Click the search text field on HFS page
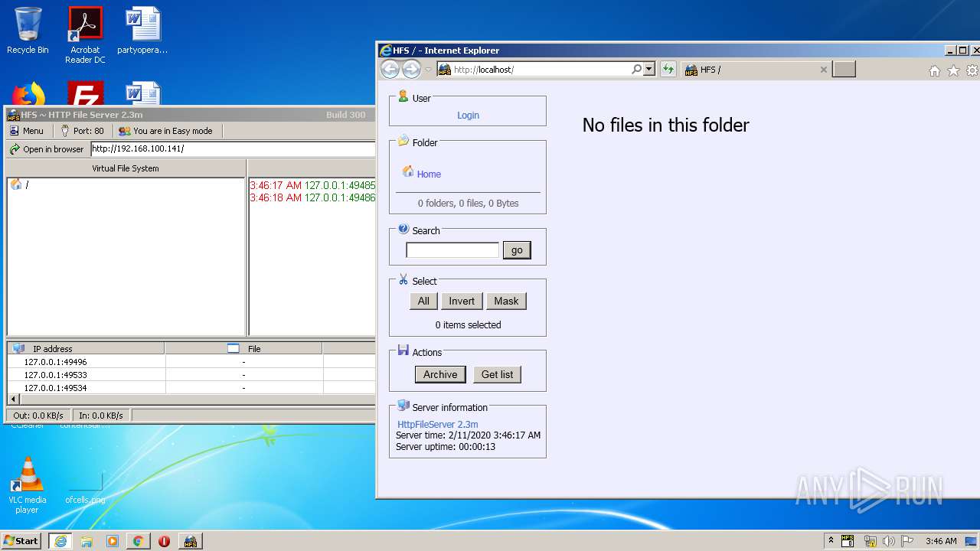 tap(452, 250)
